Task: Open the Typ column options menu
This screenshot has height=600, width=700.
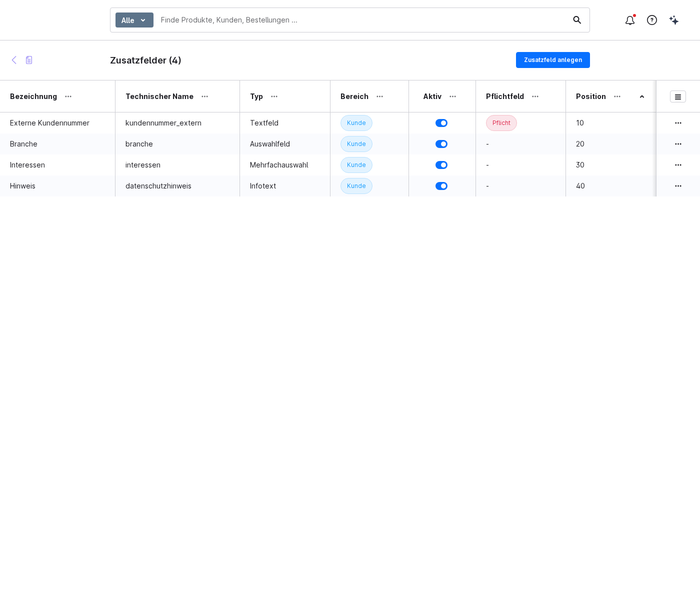Action: (274, 96)
